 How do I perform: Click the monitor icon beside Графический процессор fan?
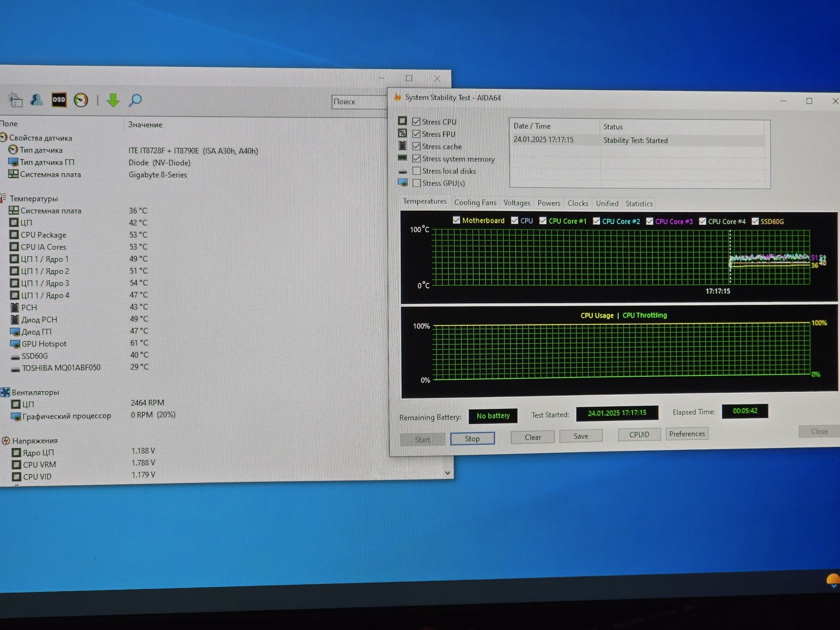pyautogui.click(x=16, y=416)
